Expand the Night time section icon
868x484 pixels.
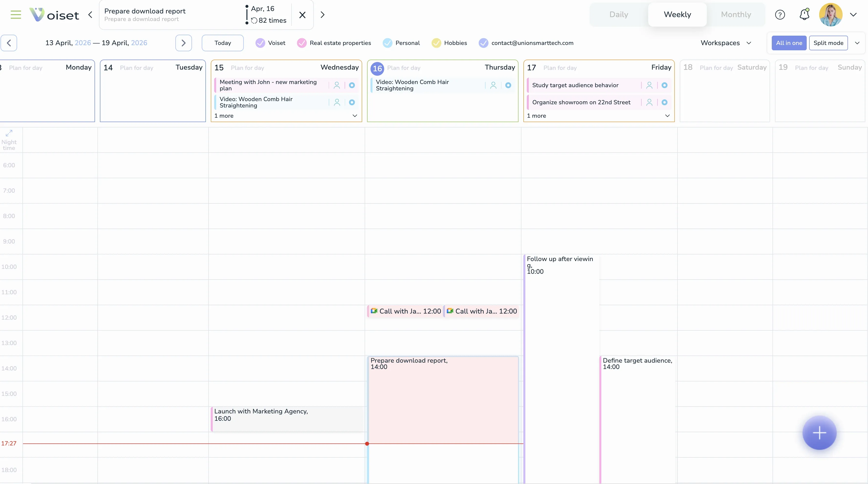[9, 133]
